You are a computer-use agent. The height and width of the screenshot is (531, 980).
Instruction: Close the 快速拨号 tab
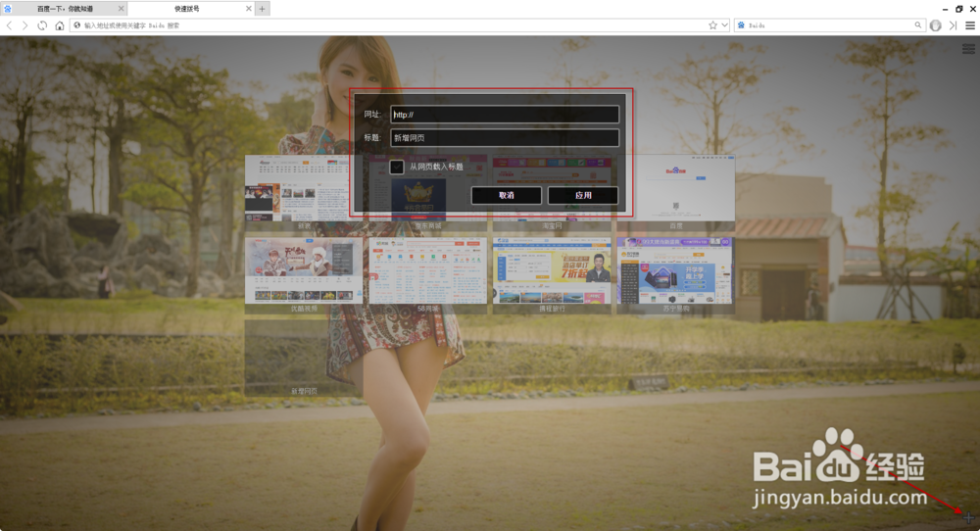[x=249, y=9]
